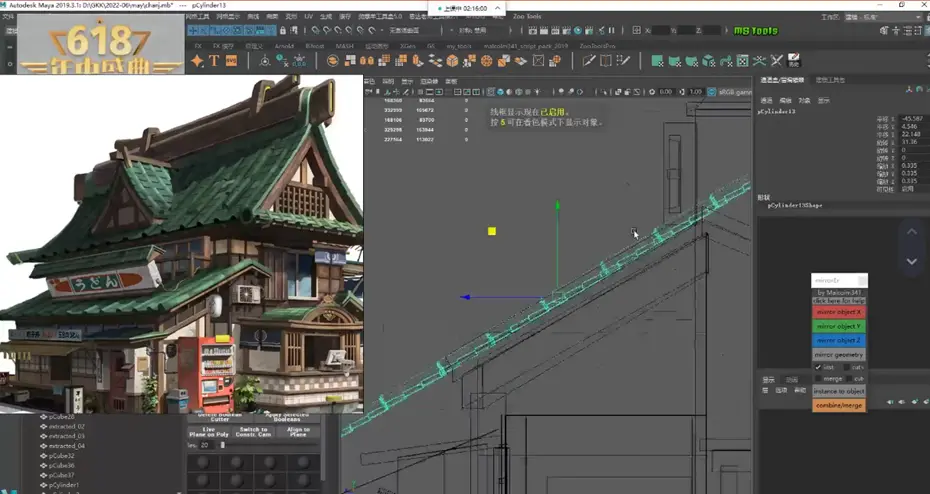This screenshot has width=930, height=494.
Task: Open the Zoo Tools menu
Action: 527,17
